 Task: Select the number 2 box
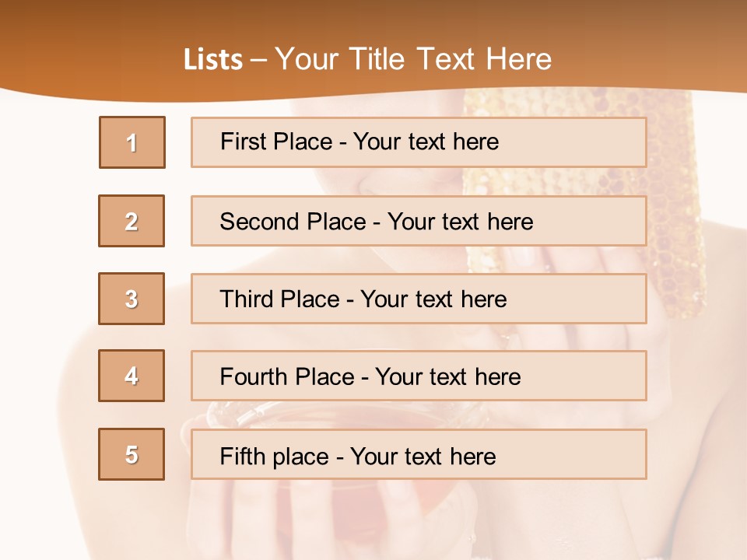point(132,221)
